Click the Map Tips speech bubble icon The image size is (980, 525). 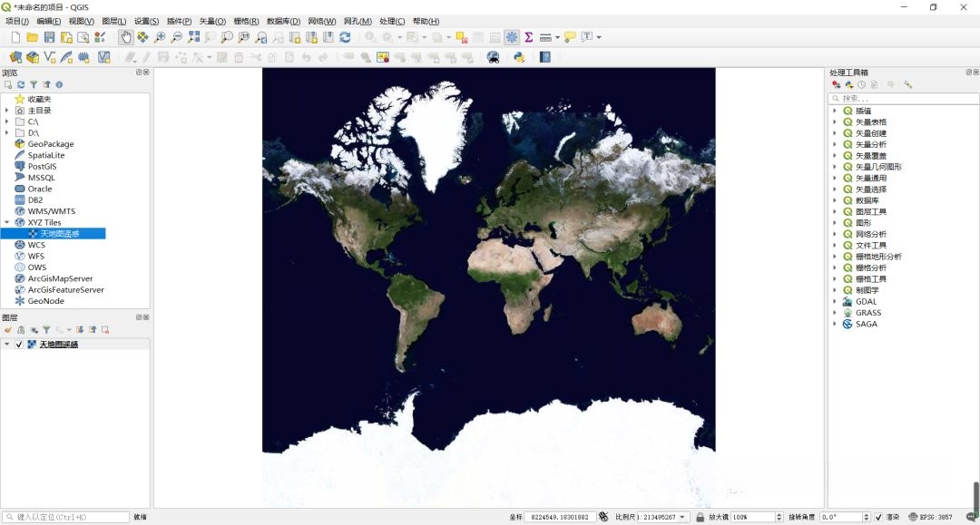pos(570,37)
